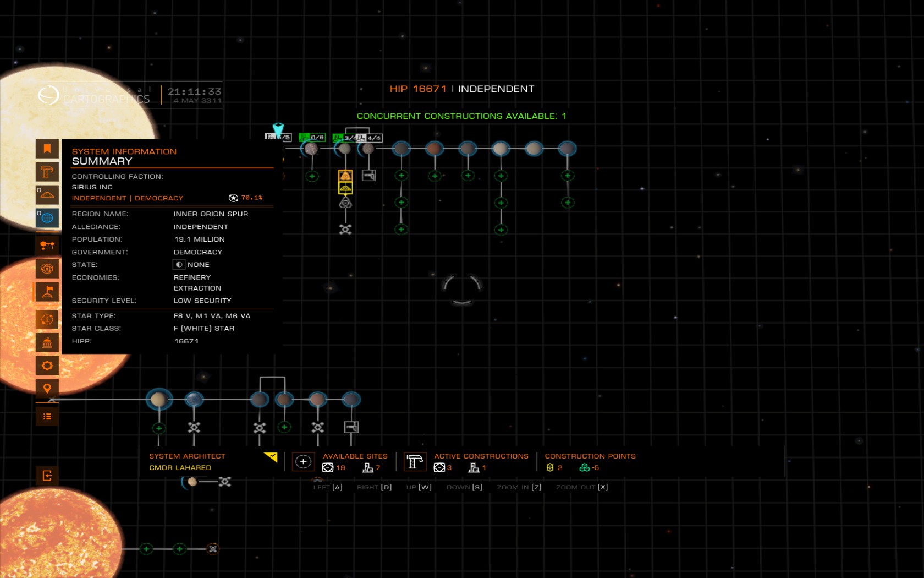Select the cyan ship marker at top
The width and height of the screenshot is (924, 578).
(278, 130)
